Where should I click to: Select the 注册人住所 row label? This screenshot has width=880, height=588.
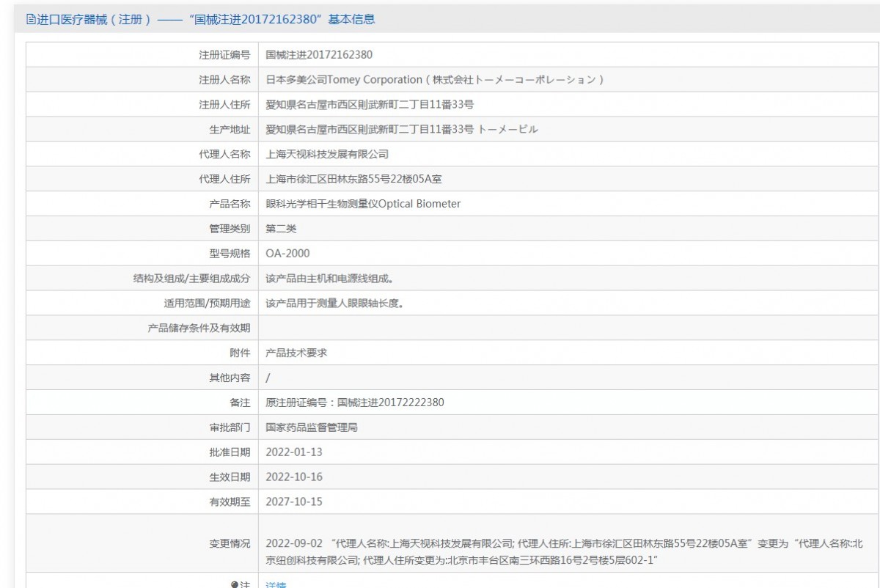pyautogui.click(x=224, y=104)
